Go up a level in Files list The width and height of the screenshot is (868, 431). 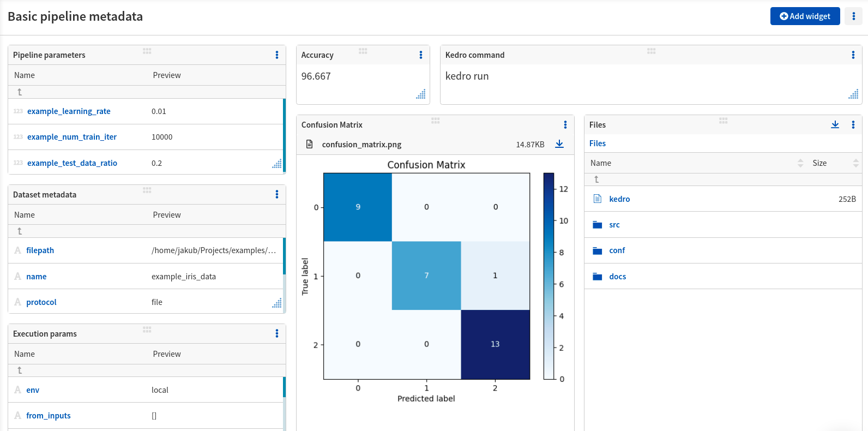tap(596, 179)
